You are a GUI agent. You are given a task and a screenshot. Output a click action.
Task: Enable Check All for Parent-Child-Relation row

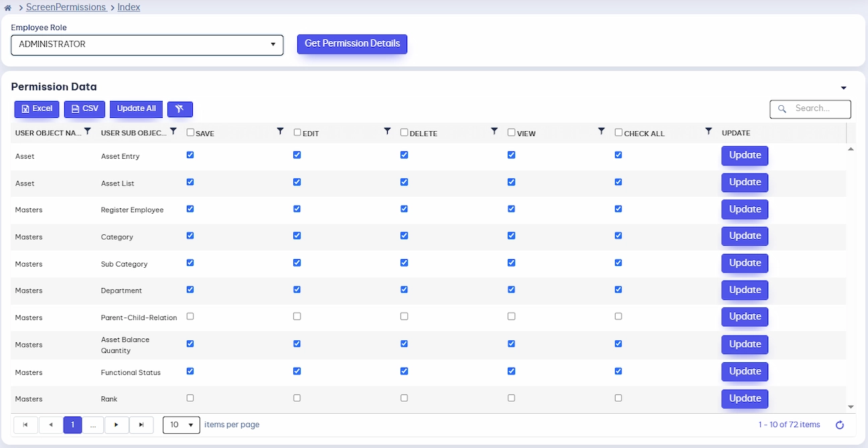618,316
